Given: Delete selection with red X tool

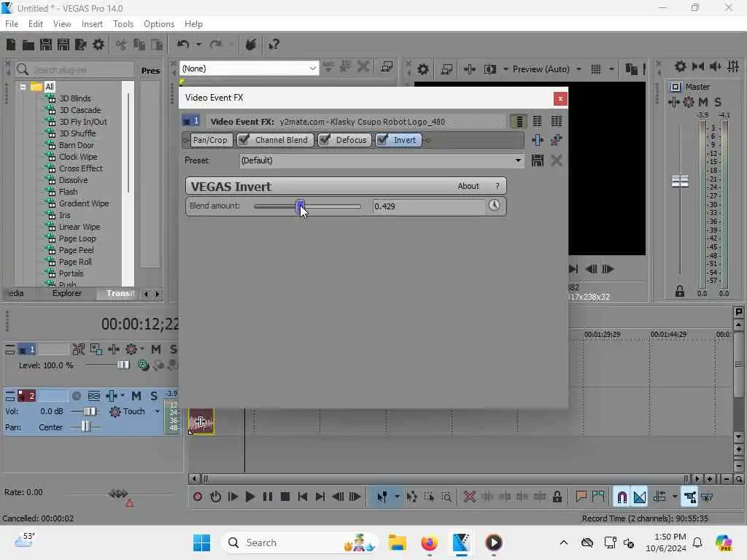Looking at the screenshot, I should point(470,497).
